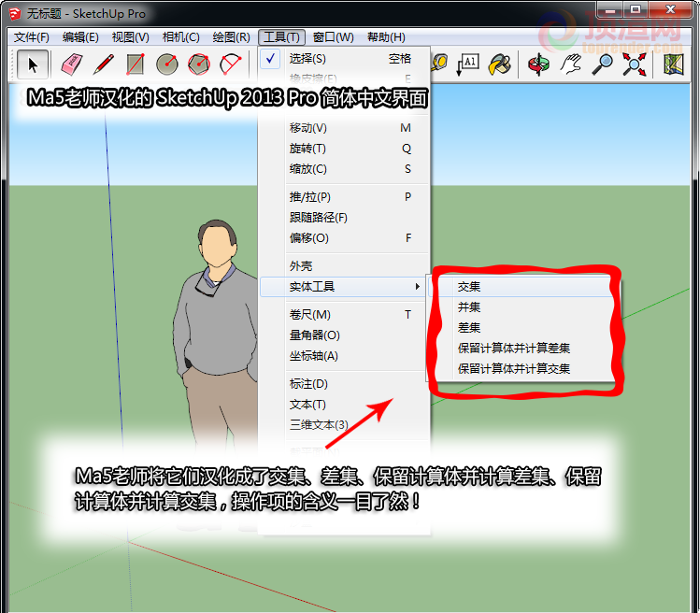Image resolution: width=700 pixels, height=613 pixels.
Task: Choose 量角器(O) protractor command
Action: point(344,335)
